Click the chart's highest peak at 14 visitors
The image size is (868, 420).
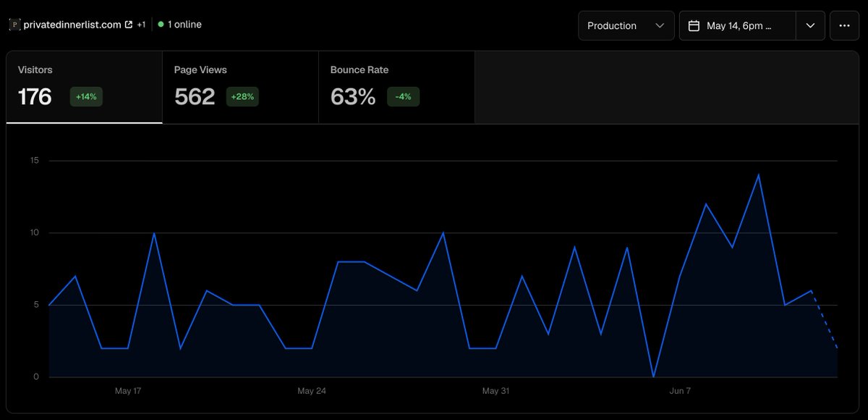point(758,175)
